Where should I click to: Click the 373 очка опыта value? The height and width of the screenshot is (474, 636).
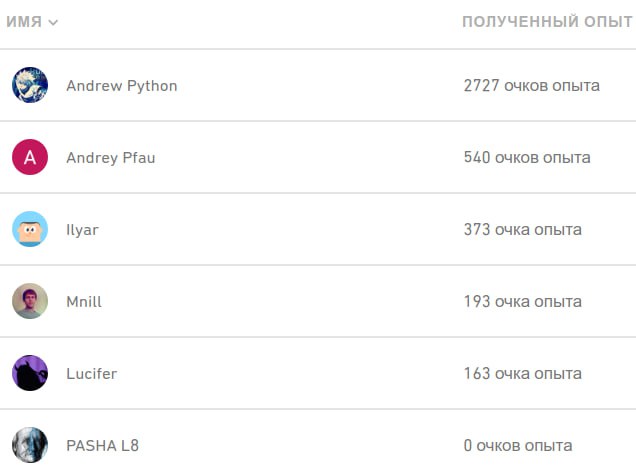(x=522, y=230)
